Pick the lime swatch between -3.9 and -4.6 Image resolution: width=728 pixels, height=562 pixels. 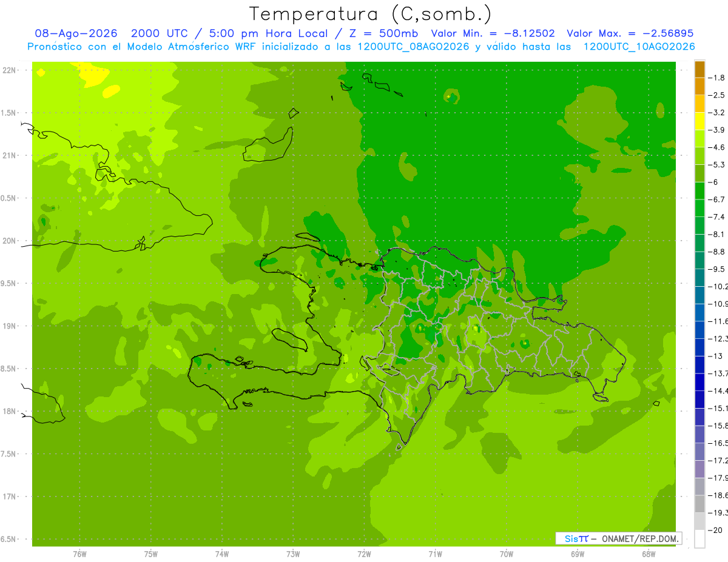(699, 139)
